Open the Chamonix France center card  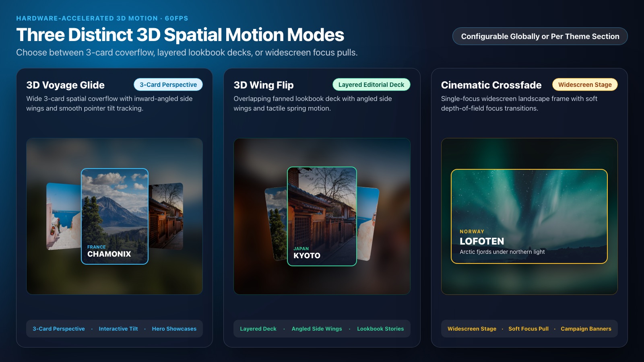tap(115, 216)
